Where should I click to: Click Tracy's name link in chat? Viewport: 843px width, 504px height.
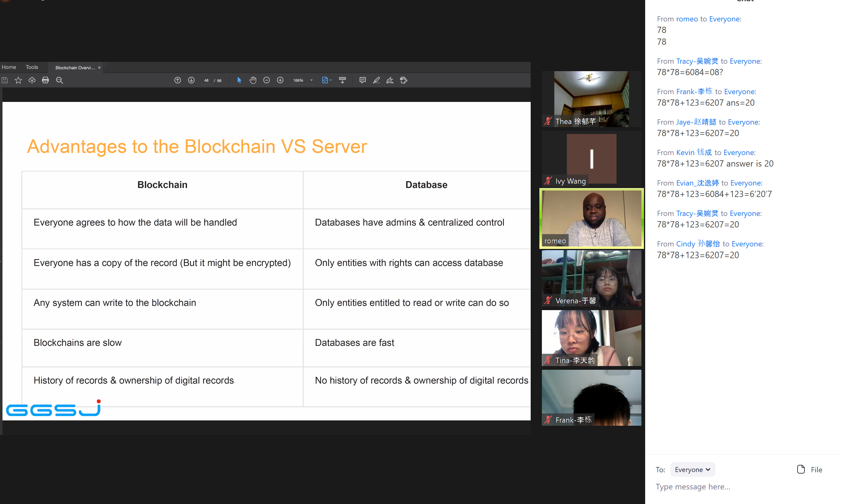point(697,61)
